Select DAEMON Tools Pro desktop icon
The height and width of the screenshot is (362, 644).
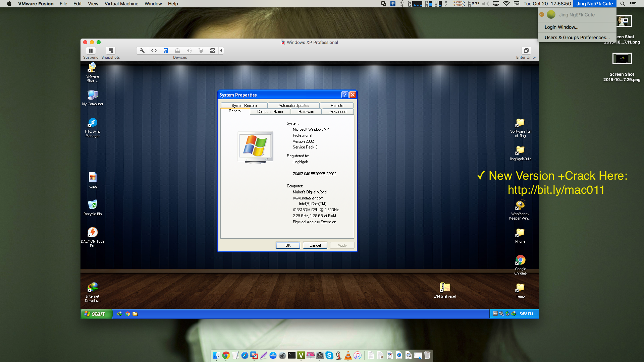(93, 237)
